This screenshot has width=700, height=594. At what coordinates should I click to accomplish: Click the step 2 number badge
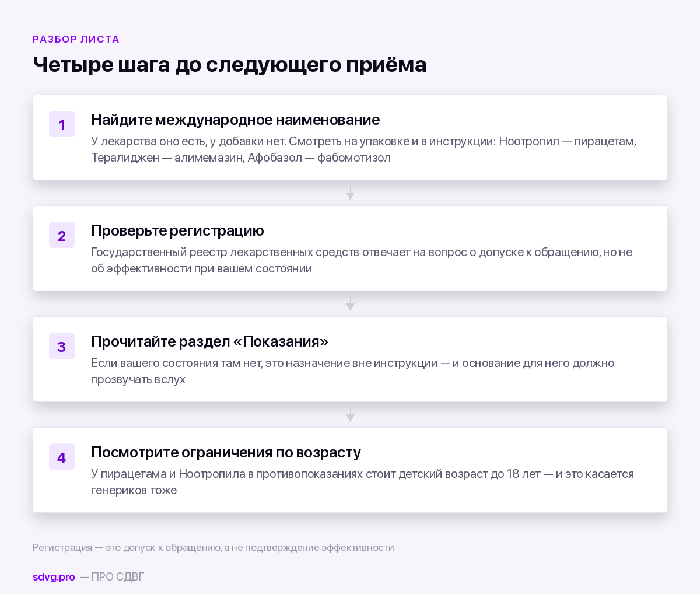point(62,235)
